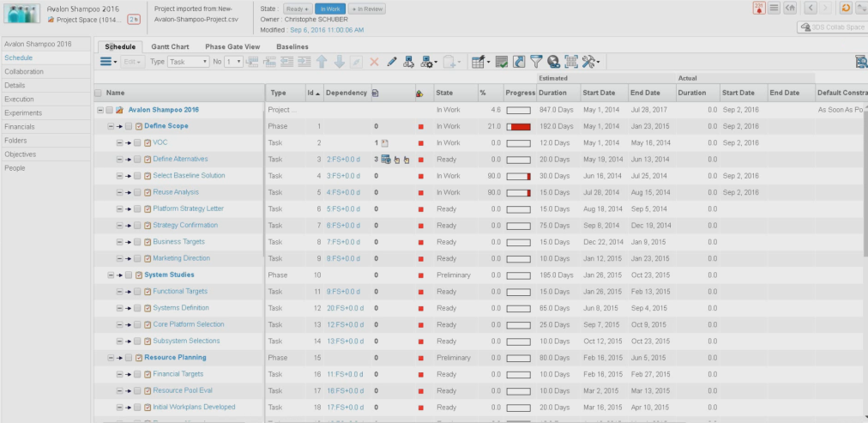Switch to the Gantt Chart tab
Screen dimensions: 868x423
coord(170,47)
